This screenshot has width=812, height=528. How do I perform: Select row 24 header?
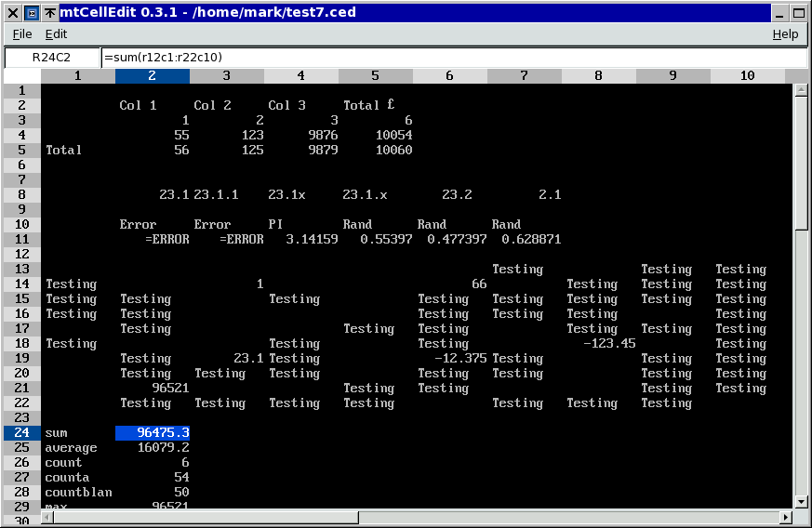[x=22, y=432]
